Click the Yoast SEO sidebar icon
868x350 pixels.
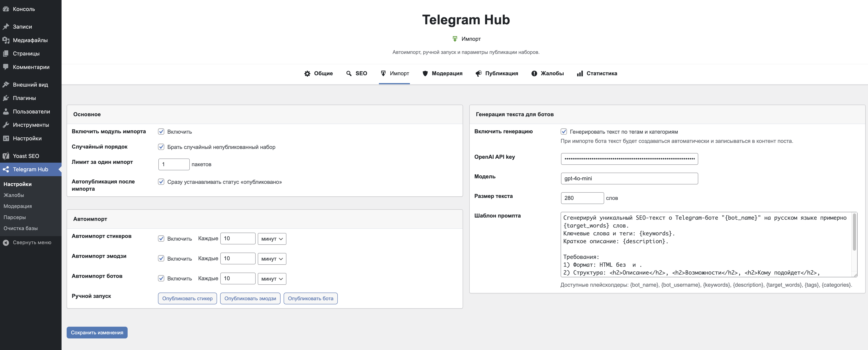[x=6, y=156]
